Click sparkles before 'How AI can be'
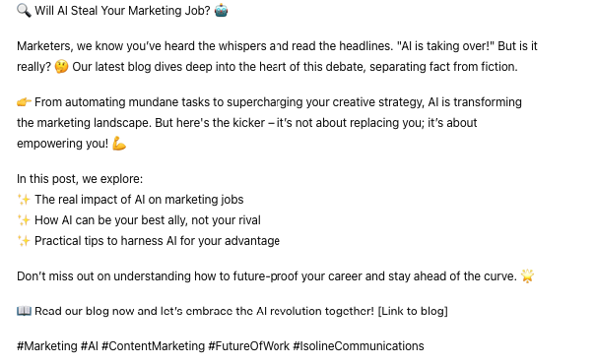This screenshot has height=364, width=596. pos(24,220)
